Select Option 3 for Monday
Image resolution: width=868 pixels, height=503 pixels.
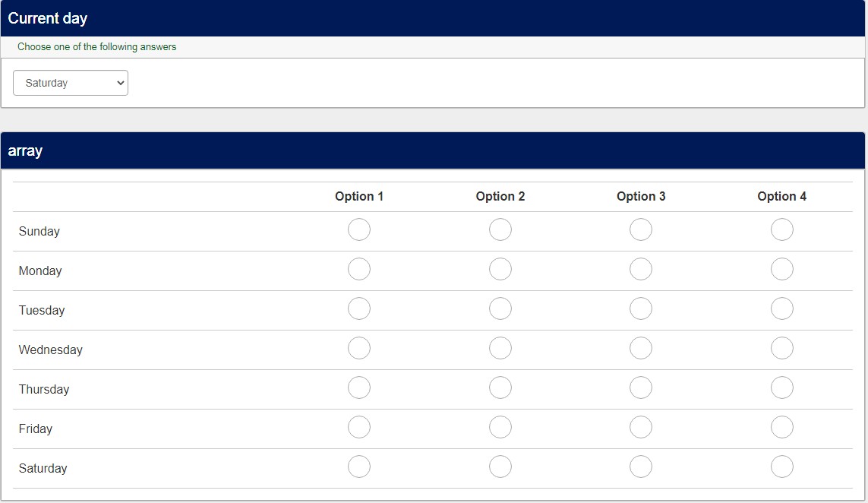pyautogui.click(x=641, y=269)
